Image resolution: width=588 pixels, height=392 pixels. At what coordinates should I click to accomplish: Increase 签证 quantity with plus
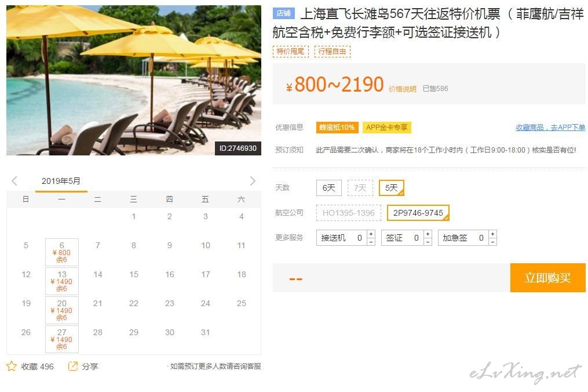[x=428, y=234]
